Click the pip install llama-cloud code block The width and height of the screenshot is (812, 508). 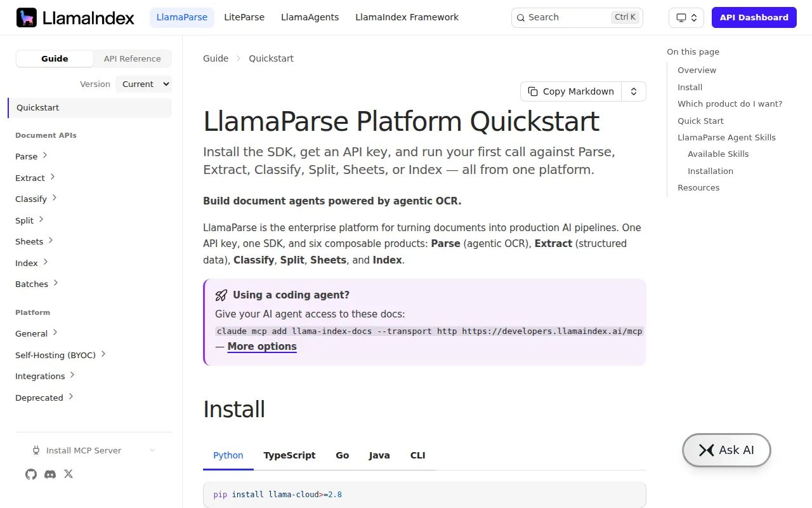[x=424, y=495]
